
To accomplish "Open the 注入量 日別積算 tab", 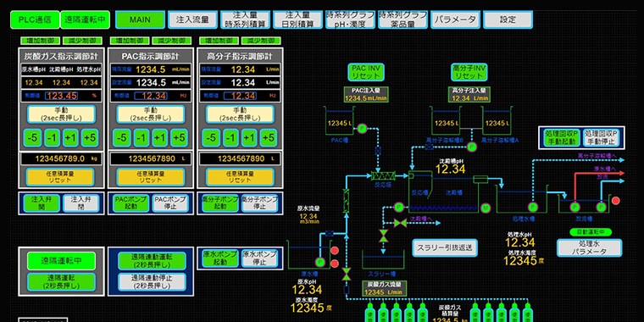I will [x=297, y=19].
